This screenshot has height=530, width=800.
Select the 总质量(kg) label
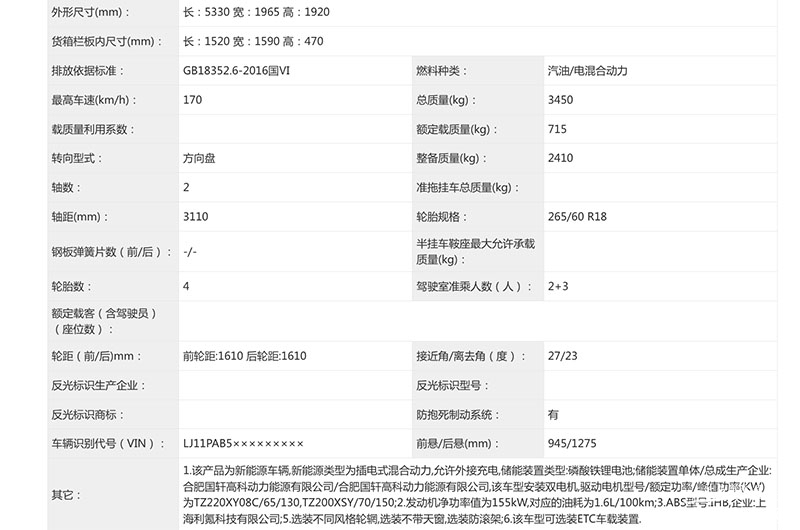click(x=446, y=100)
